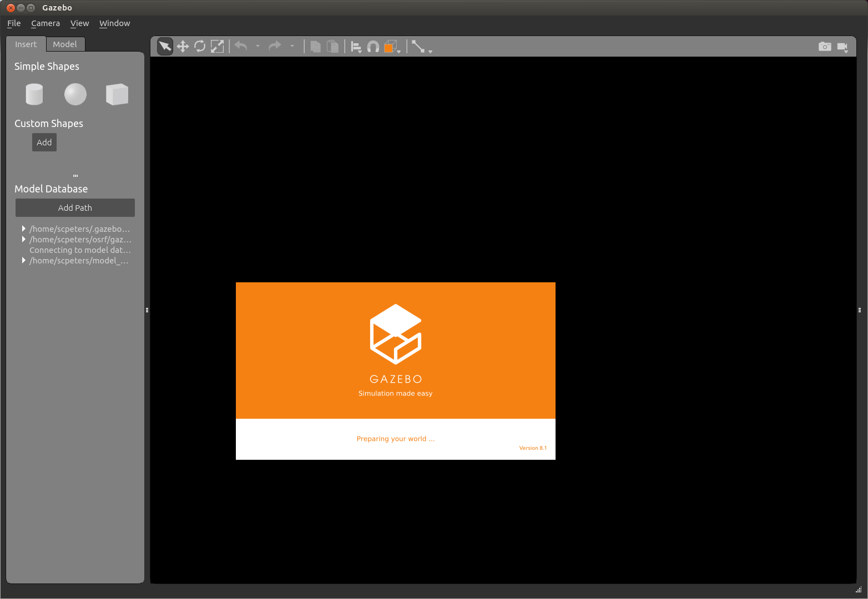The height and width of the screenshot is (599, 868).
Task: Open the View menu
Action: (x=79, y=23)
